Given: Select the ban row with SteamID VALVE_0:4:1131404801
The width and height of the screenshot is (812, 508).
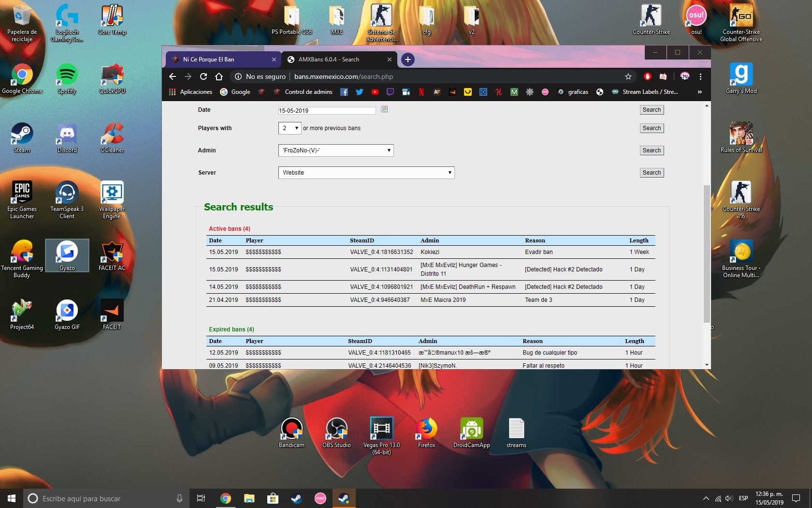Looking at the screenshot, I should click(431, 269).
